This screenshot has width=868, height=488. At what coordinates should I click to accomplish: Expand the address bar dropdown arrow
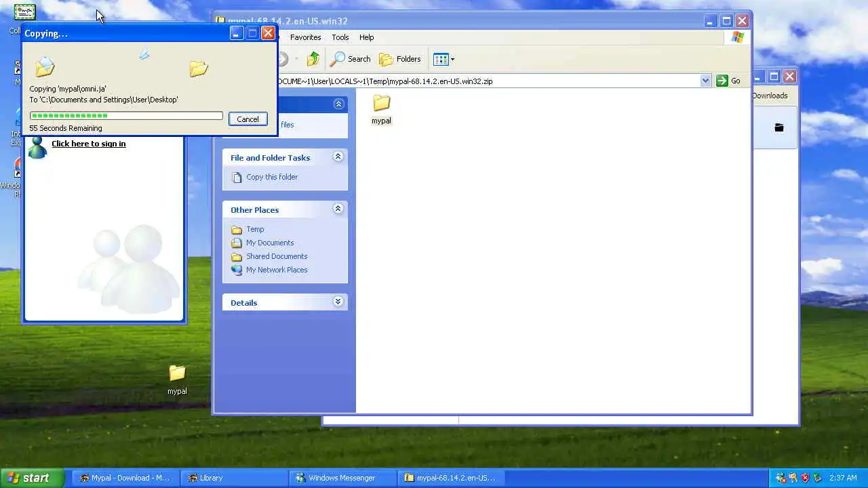click(705, 81)
